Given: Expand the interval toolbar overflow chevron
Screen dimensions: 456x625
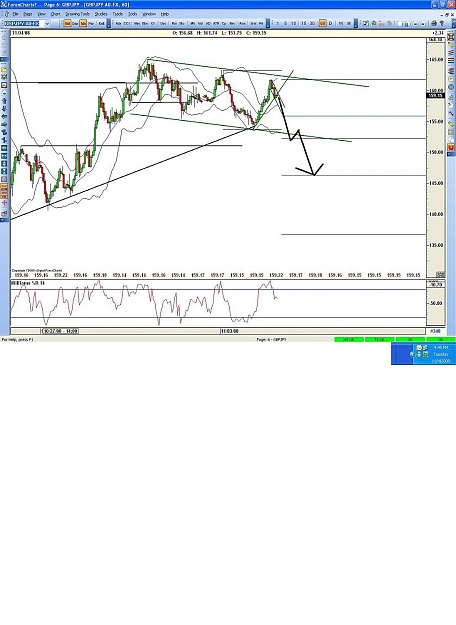Looking at the screenshot, I should click(358, 24).
